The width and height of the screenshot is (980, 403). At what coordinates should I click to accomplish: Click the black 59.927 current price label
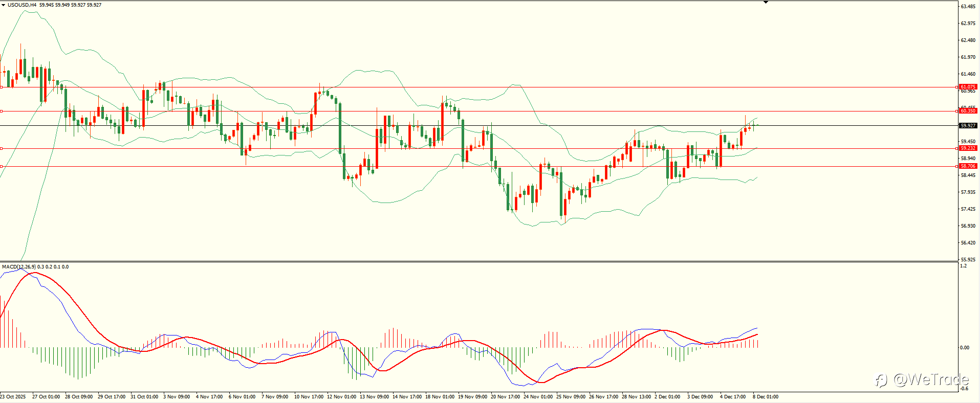tap(968, 126)
